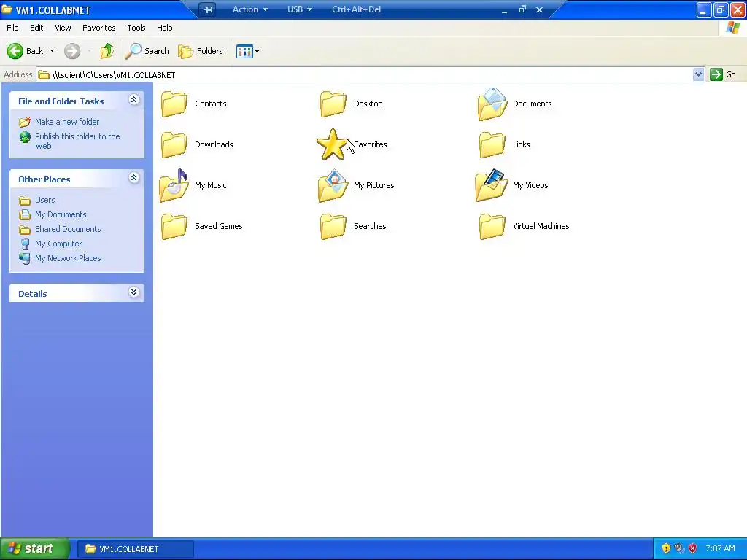Open the File menu

(13, 28)
